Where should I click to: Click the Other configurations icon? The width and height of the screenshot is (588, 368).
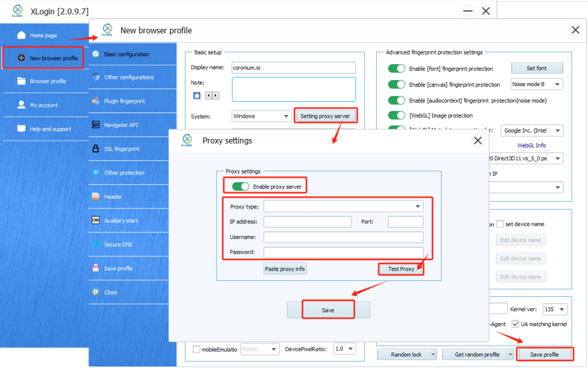(96, 77)
